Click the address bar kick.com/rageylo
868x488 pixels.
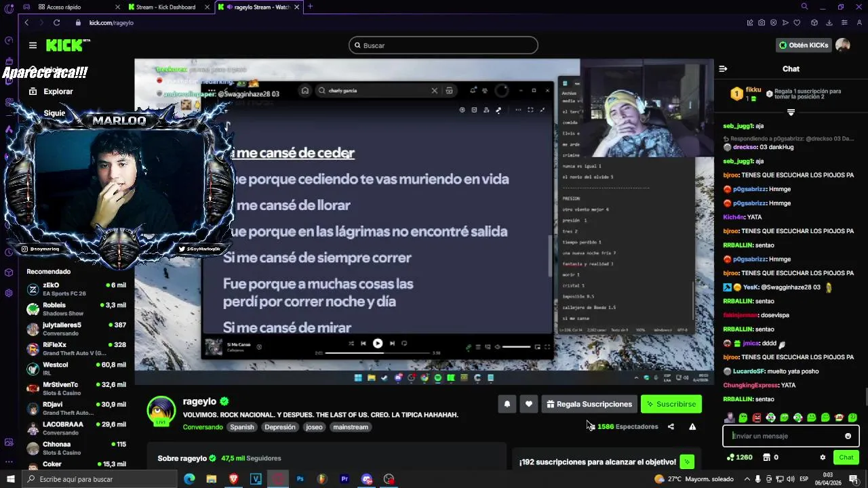click(111, 22)
